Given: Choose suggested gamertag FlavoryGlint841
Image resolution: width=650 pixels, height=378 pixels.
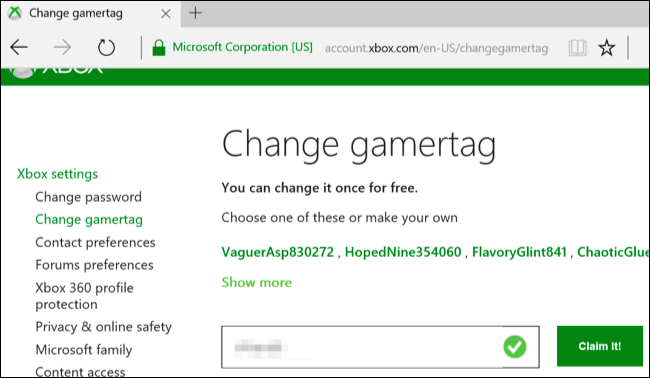Looking at the screenshot, I should (519, 252).
